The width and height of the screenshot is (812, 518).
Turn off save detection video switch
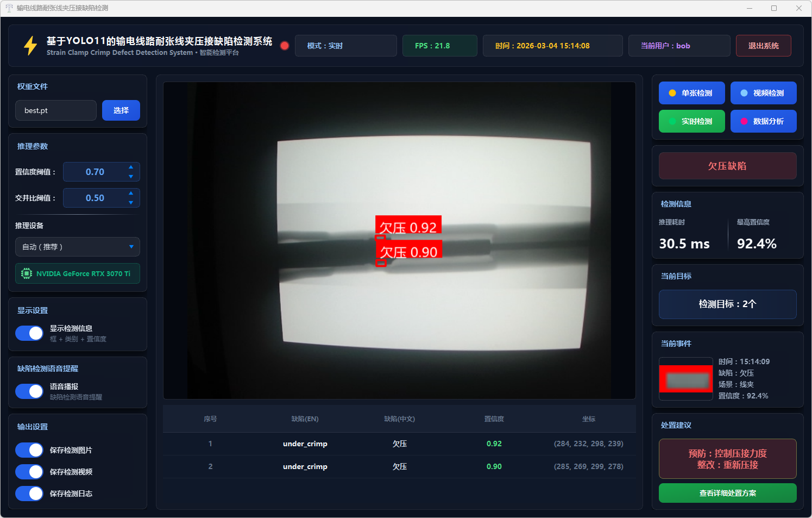[29, 472]
